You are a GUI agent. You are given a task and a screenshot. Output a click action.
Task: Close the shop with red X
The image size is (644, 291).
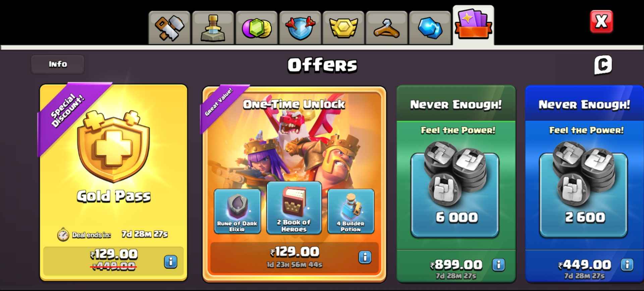pyautogui.click(x=601, y=22)
